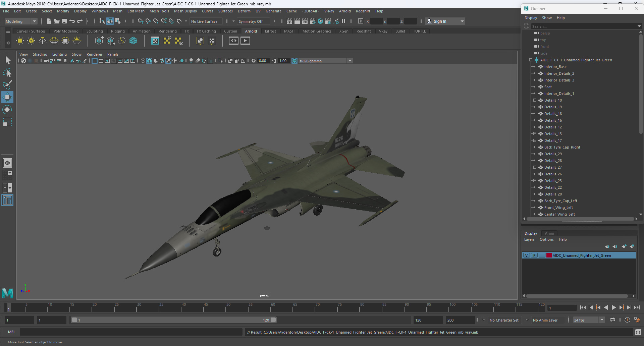The height and width of the screenshot is (346, 644).
Task: Switch to single perspective layout
Action: coord(7,163)
